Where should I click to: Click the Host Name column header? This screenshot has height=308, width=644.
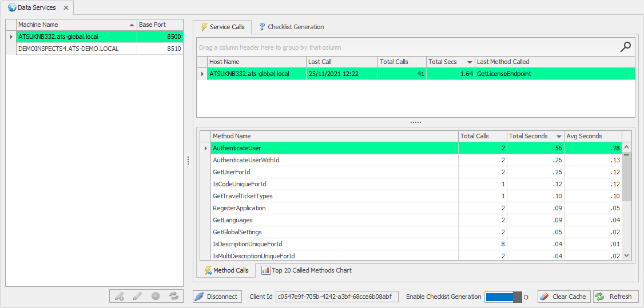click(x=256, y=62)
